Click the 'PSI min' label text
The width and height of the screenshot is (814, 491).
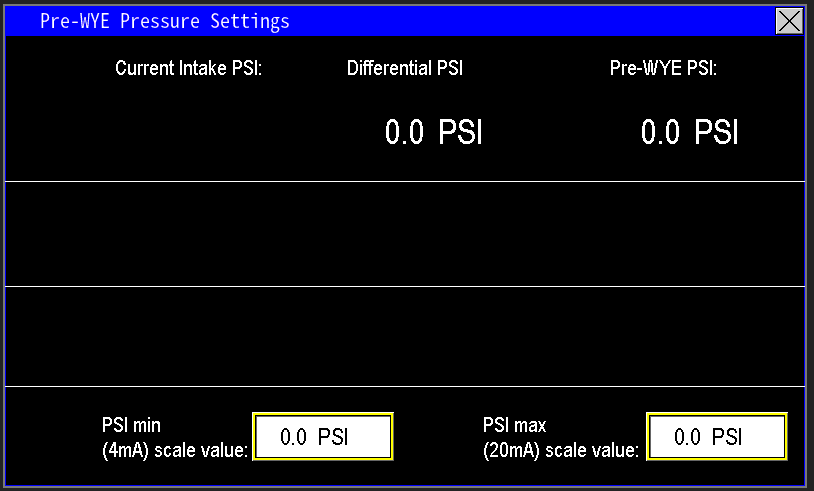(x=131, y=426)
